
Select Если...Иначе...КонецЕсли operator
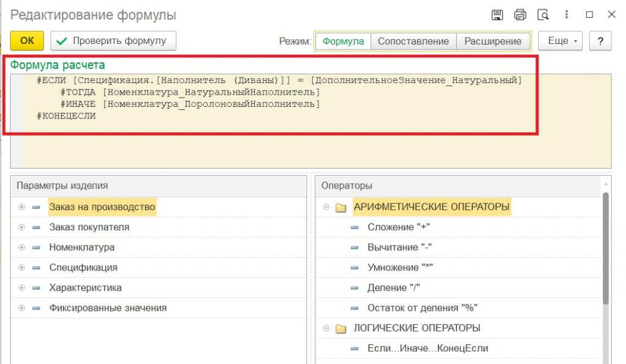[458, 349]
